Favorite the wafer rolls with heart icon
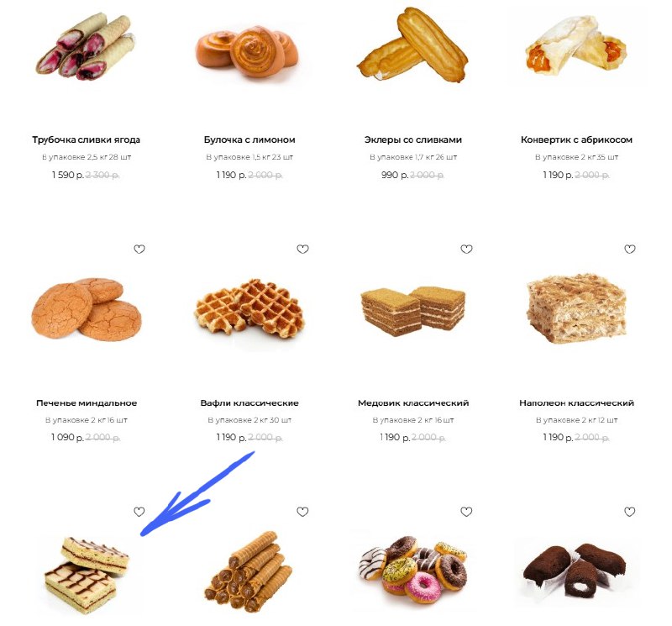The image size is (672, 626). (302, 512)
